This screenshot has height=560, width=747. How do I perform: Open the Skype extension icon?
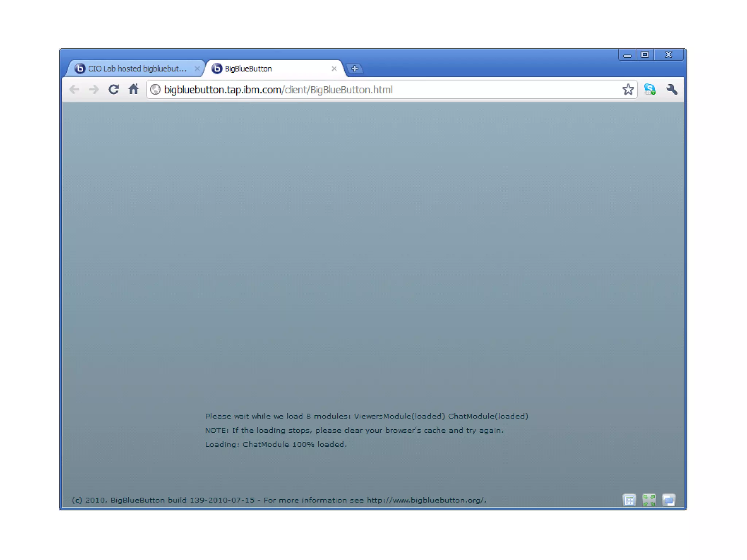[x=650, y=89]
